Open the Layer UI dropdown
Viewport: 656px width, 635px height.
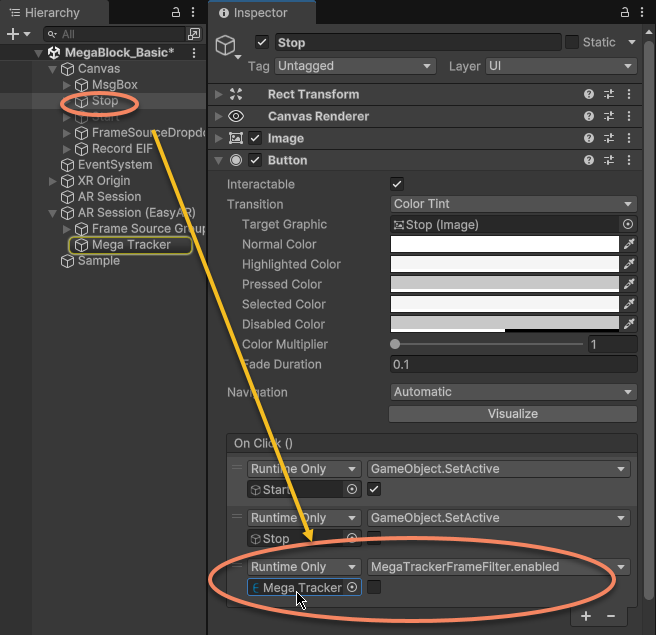coord(560,66)
